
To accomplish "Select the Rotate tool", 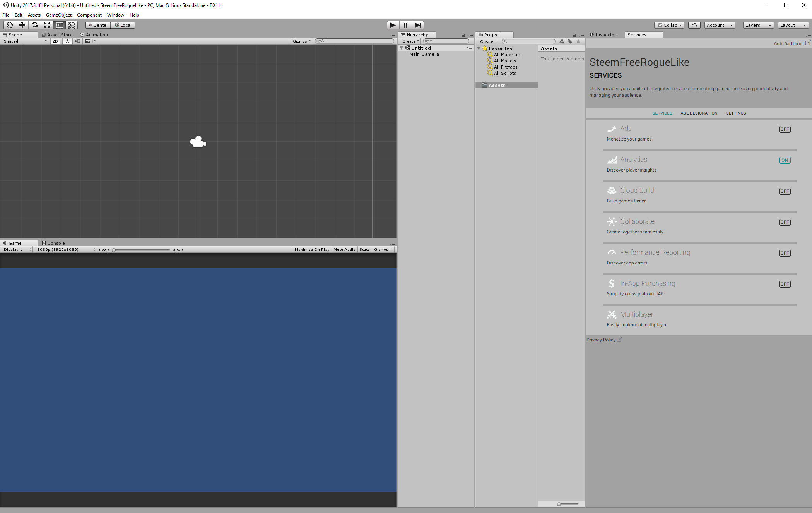I will coord(34,25).
